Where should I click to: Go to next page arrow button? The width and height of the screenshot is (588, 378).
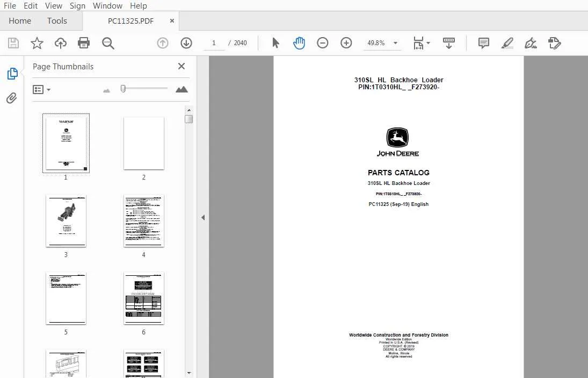186,43
